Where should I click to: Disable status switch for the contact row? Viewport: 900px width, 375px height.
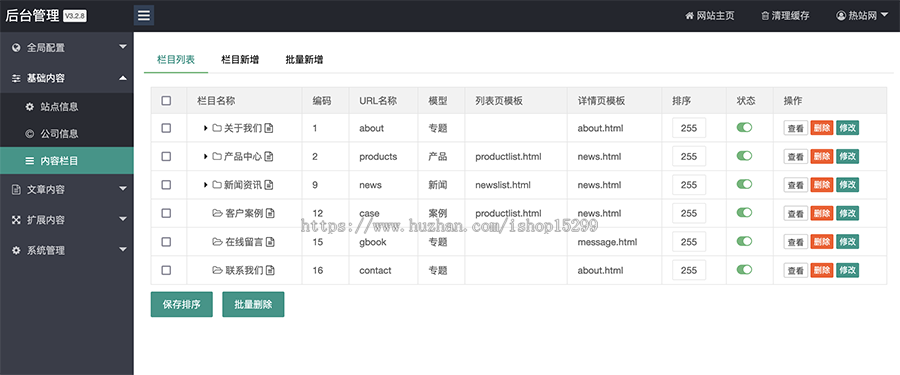click(744, 269)
